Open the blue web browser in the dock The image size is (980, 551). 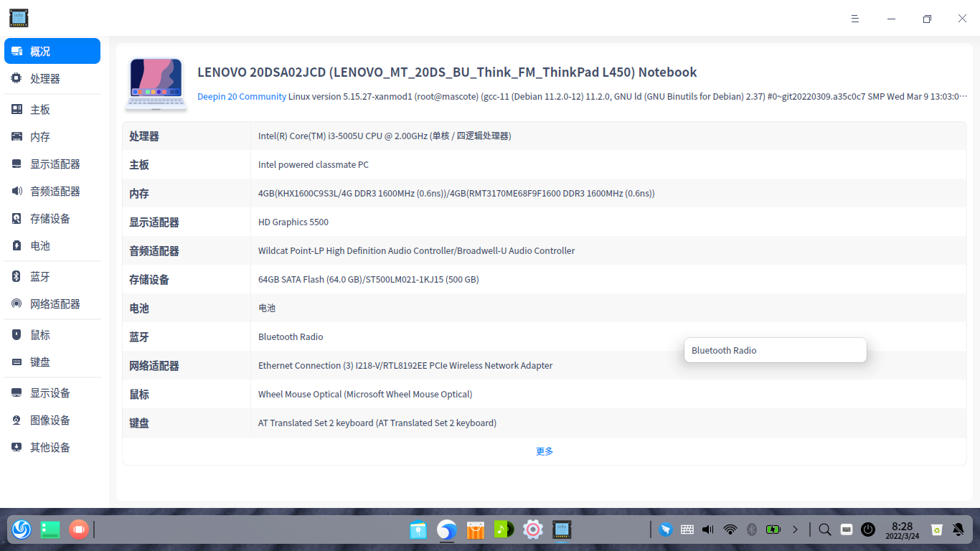click(447, 529)
